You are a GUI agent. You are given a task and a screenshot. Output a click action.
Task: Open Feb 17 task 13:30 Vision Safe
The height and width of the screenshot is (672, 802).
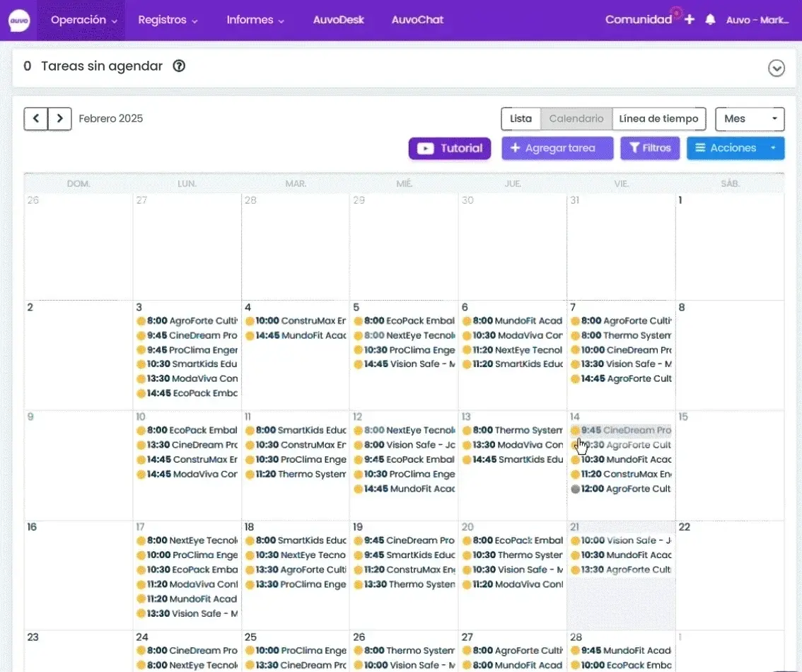click(x=187, y=614)
